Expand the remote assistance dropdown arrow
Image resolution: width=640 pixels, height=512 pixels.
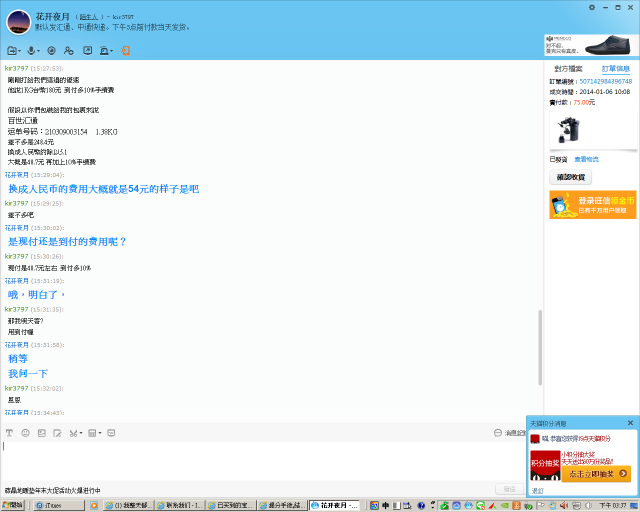(111, 51)
